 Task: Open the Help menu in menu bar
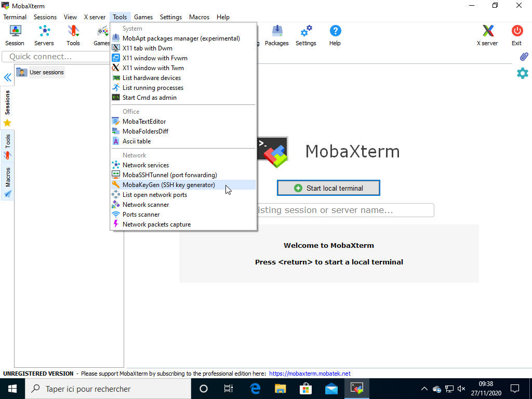[x=223, y=17]
